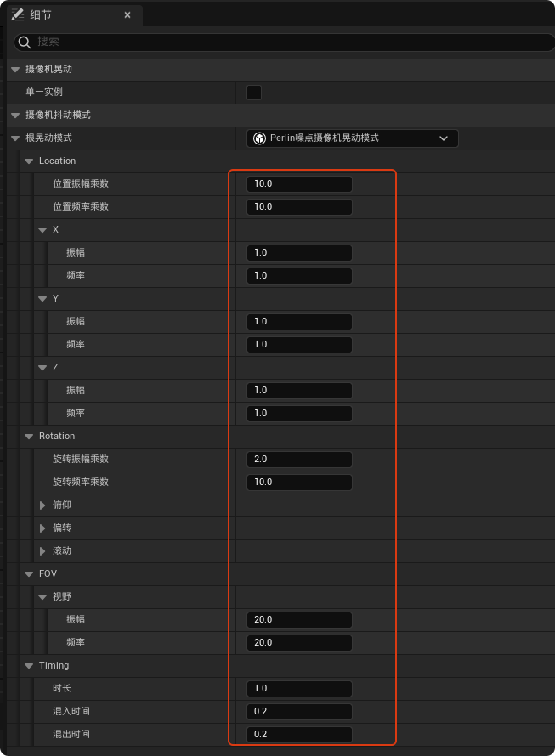Click the pencil icon on the 细节 tab

(17, 15)
